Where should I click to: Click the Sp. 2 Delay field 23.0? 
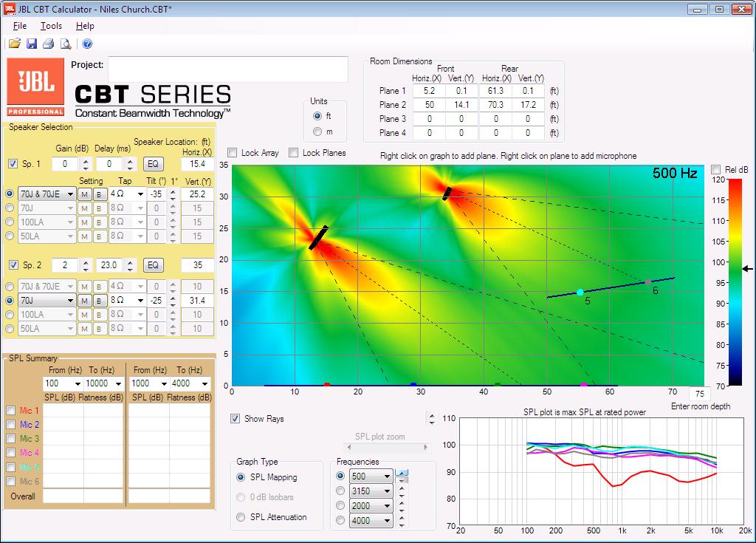click(109, 265)
